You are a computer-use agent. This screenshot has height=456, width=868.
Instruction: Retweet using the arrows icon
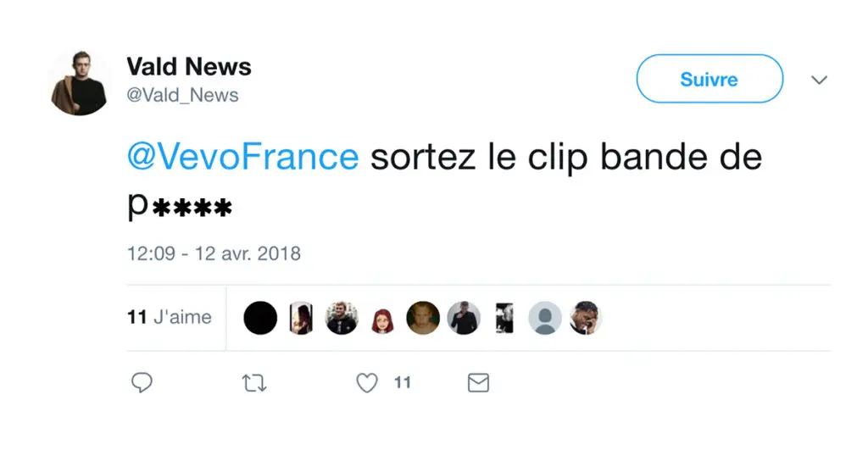pos(254,383)
